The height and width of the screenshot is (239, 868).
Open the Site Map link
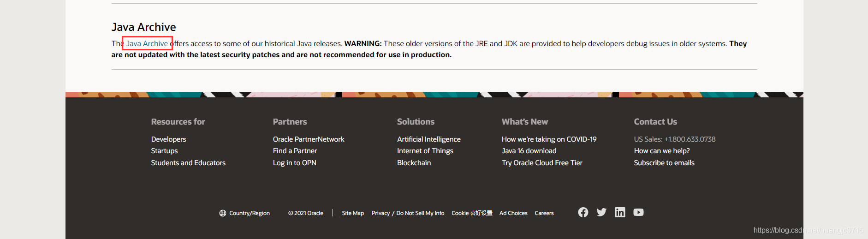(x=353, y=213)
